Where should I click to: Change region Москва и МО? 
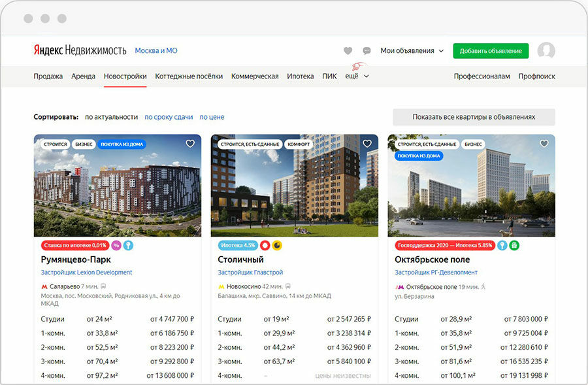155,51
